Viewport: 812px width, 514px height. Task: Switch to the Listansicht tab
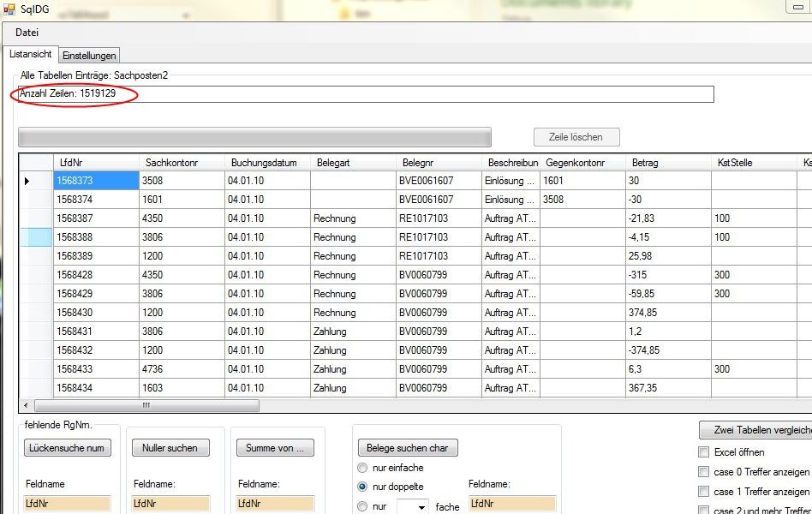[x=31, y=54]
